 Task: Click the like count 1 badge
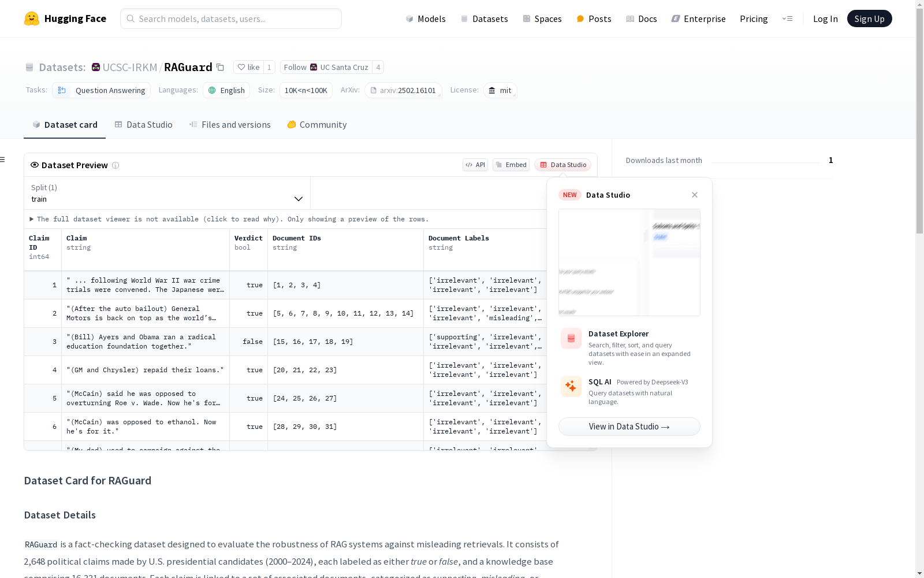pyautogui.click(x=269, y=67)
